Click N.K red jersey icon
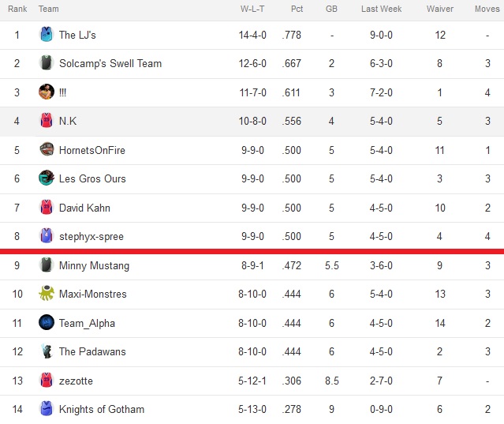 [47, 120]
